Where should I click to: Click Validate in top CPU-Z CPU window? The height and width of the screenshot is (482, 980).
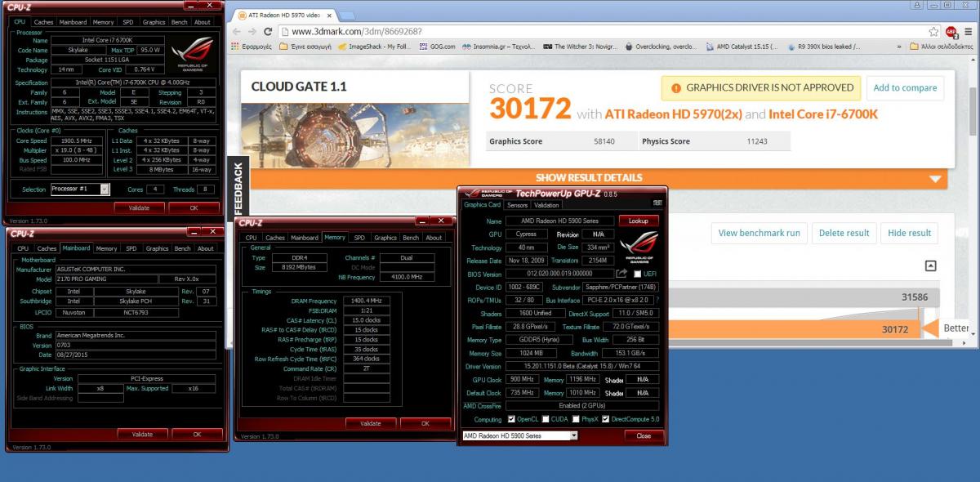point(140,208)
